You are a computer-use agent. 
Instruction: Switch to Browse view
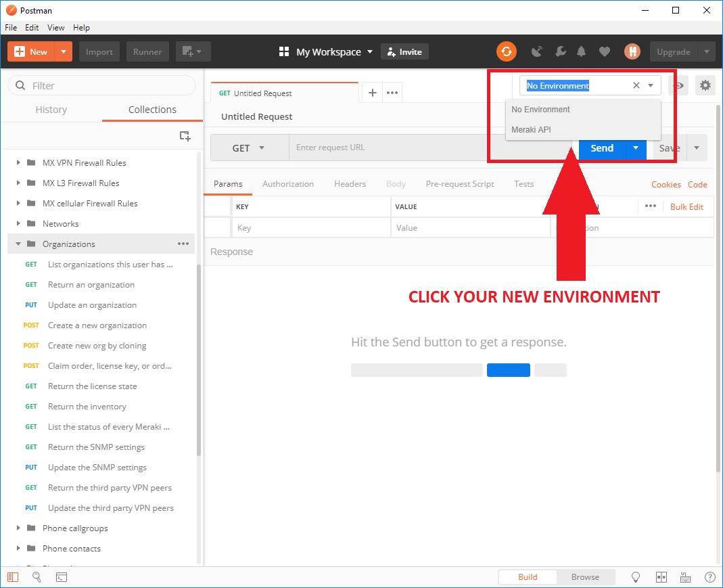tap(585, 577)
